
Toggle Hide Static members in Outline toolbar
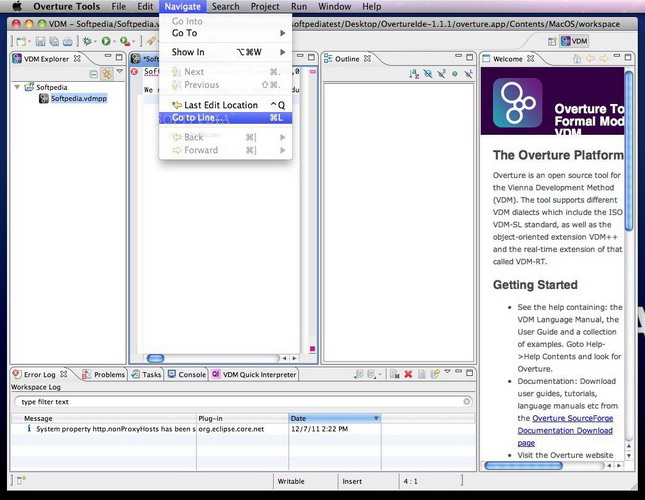(x=441, y=74)
